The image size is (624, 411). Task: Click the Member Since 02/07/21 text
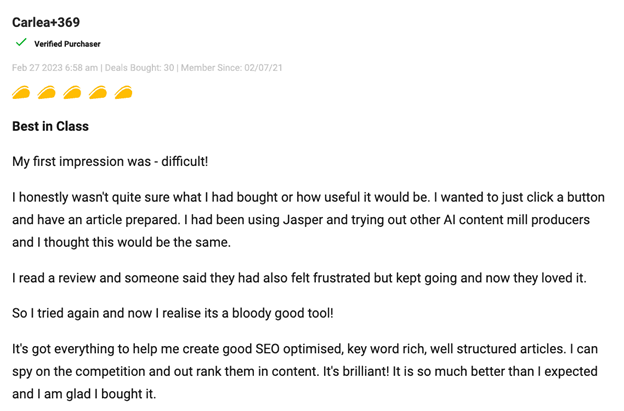point(231,68)
